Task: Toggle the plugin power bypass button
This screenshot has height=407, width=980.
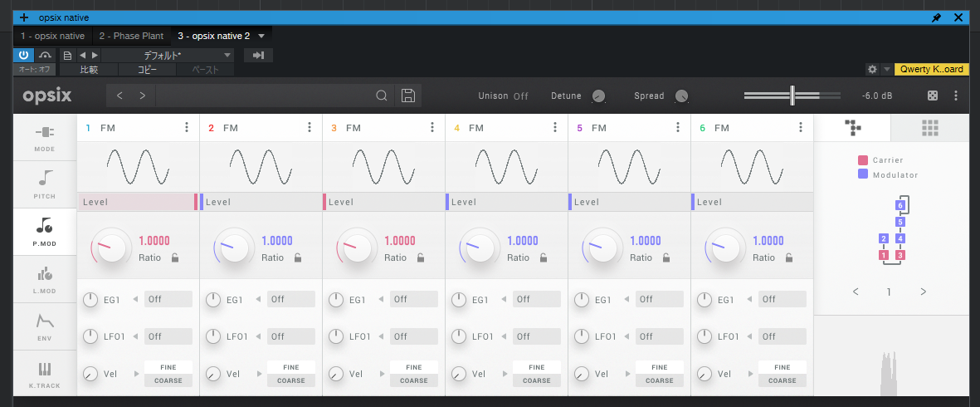Action: (23, 55)
